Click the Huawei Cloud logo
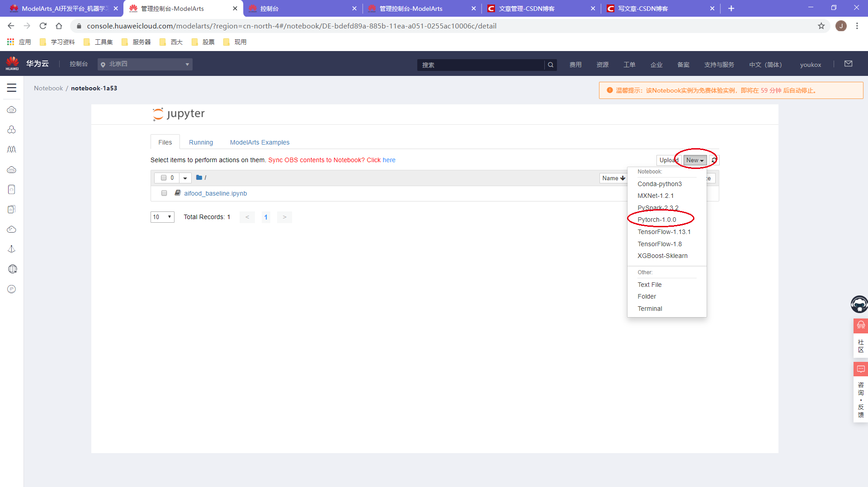Image resolution: width=868 pixels, height=487 pixels. click(x=12, y=64)
